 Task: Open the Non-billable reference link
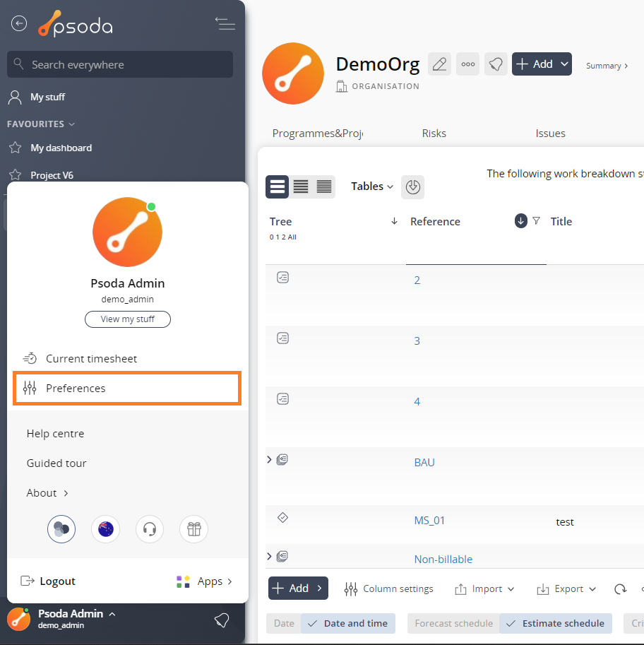[x=443, y=559]
